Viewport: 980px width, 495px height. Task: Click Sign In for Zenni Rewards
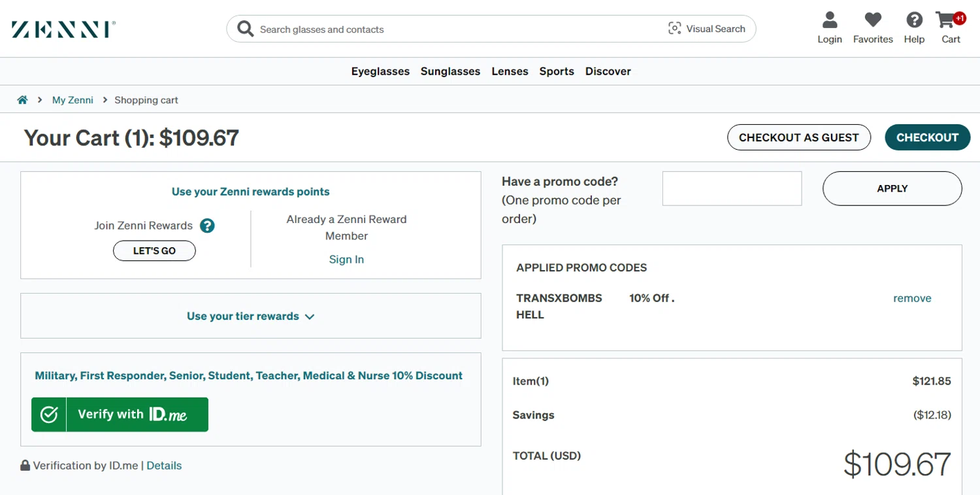tap(346, 260)
